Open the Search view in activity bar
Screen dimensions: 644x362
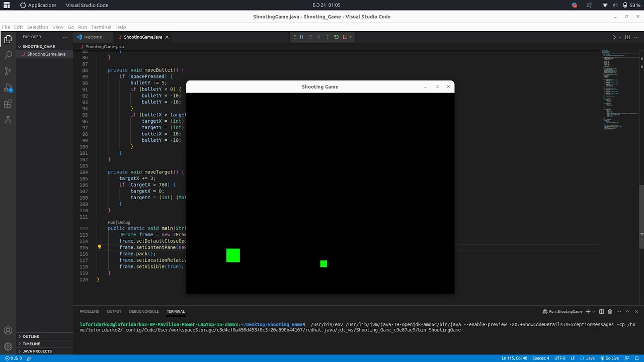point(8,55)
